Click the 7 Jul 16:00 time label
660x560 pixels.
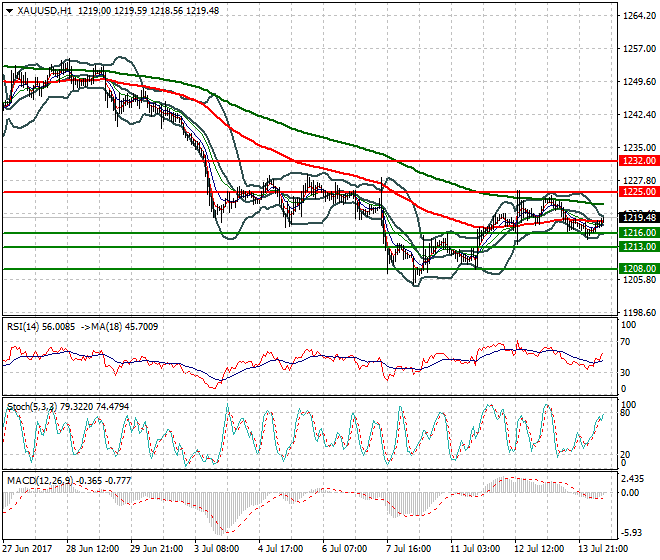point(409,549)
